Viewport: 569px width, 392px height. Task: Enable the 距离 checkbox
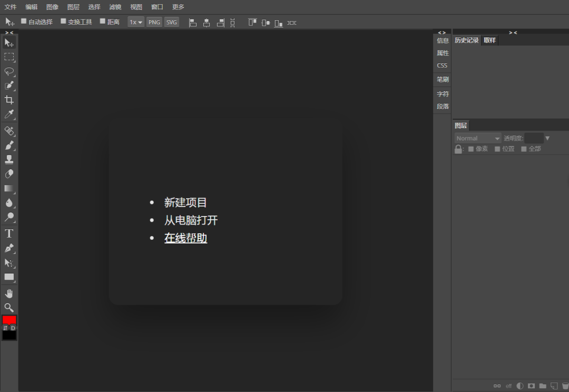point(103,22)
